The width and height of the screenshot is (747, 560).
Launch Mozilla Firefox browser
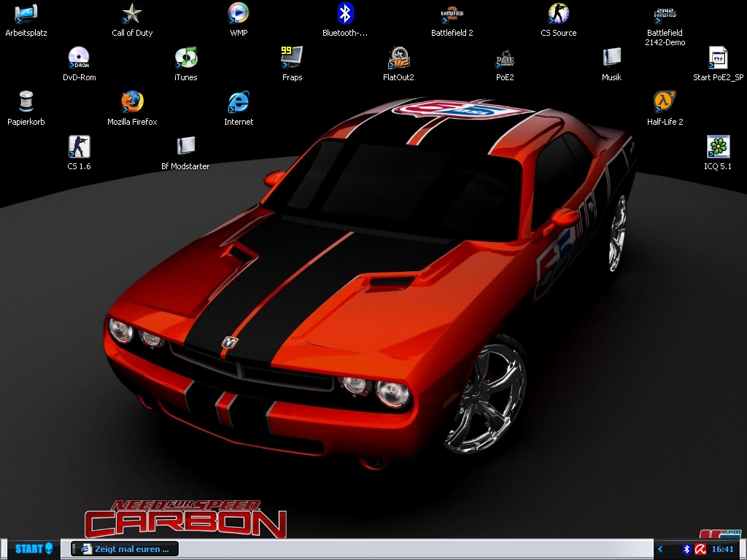(132, 103)
